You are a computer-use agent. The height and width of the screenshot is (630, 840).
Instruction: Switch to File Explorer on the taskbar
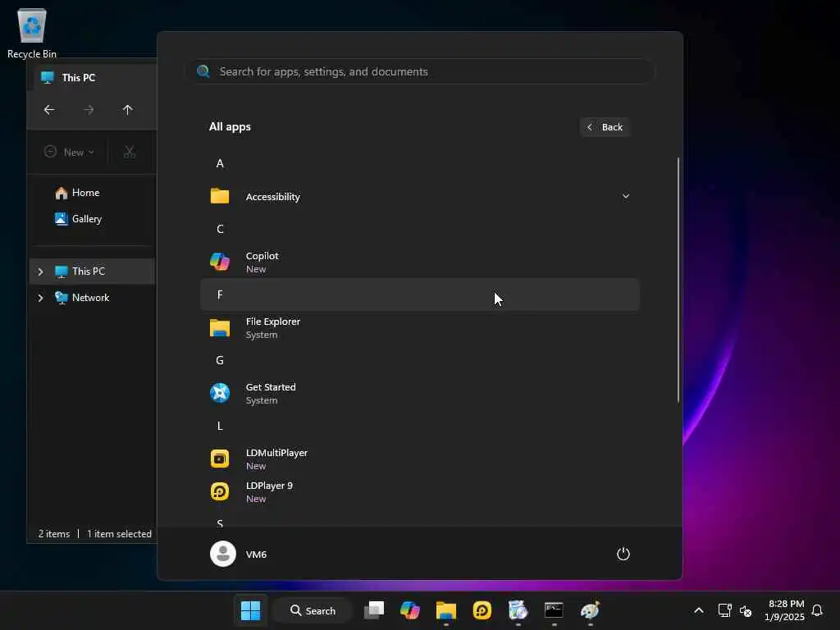[x=445, y=610]
